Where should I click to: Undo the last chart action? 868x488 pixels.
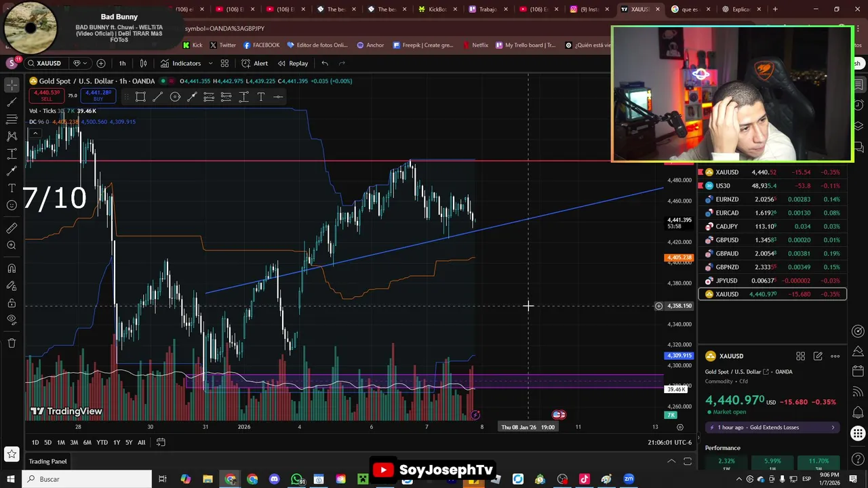(325, 63)
